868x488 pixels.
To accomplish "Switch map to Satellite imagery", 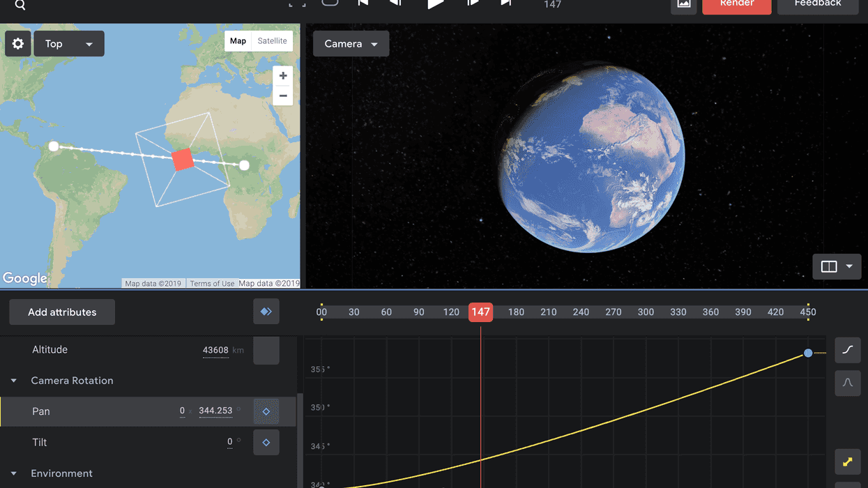I will coord(272,41).
